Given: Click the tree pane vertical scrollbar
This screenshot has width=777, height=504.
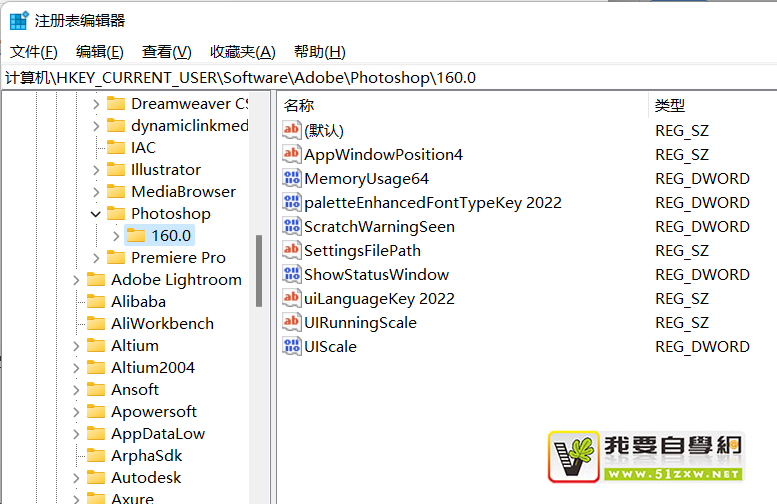Looking at the screenshot, I should [260, 270].
